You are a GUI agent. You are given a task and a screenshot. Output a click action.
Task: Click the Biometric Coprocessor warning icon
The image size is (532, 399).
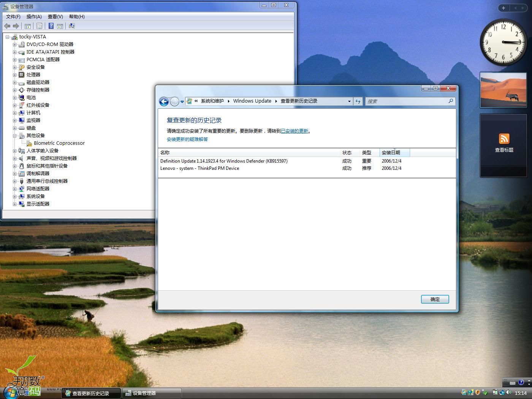[x=29, y=143]
